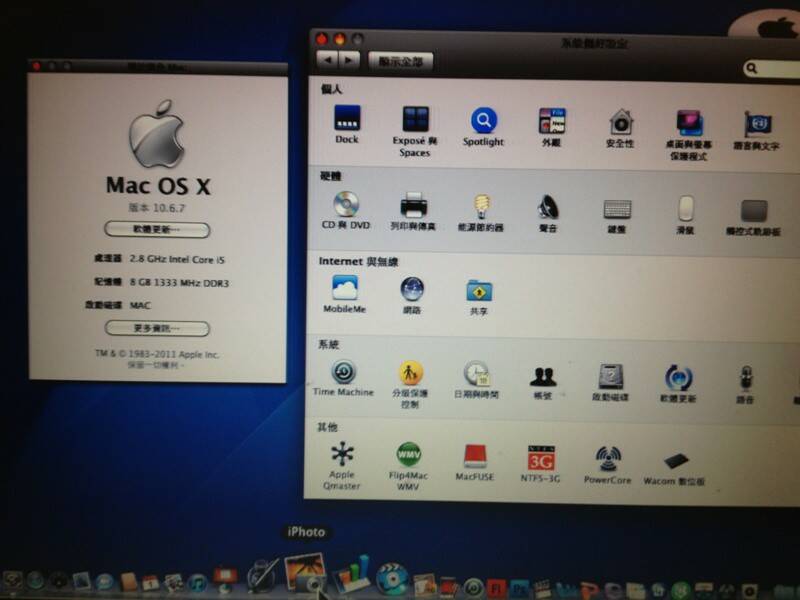
Task: Go forward in System Preferences
Action: pyautogui.click(x=349, y=61)
